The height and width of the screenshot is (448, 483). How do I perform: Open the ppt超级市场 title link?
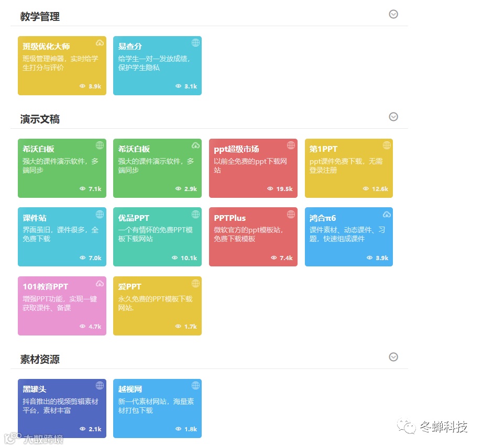(x=236, y=149)
